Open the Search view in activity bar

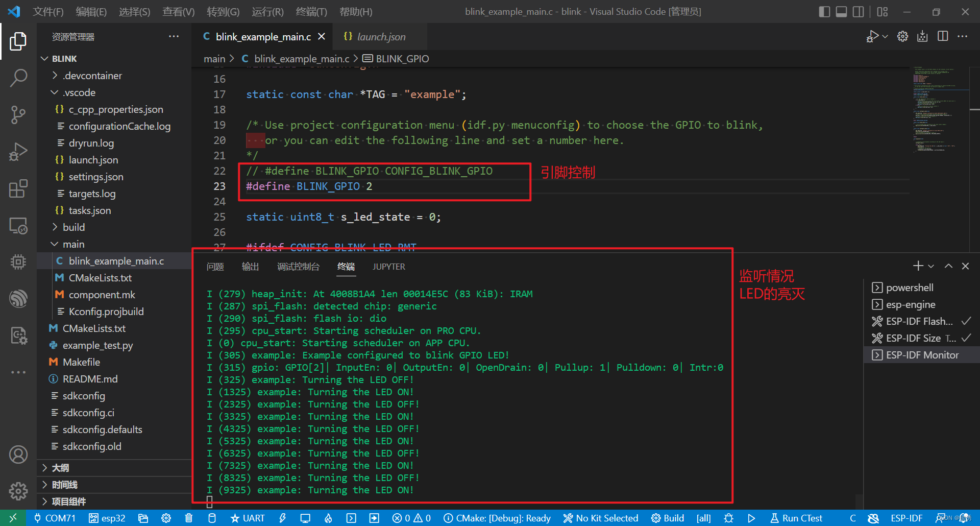(18, 78)
